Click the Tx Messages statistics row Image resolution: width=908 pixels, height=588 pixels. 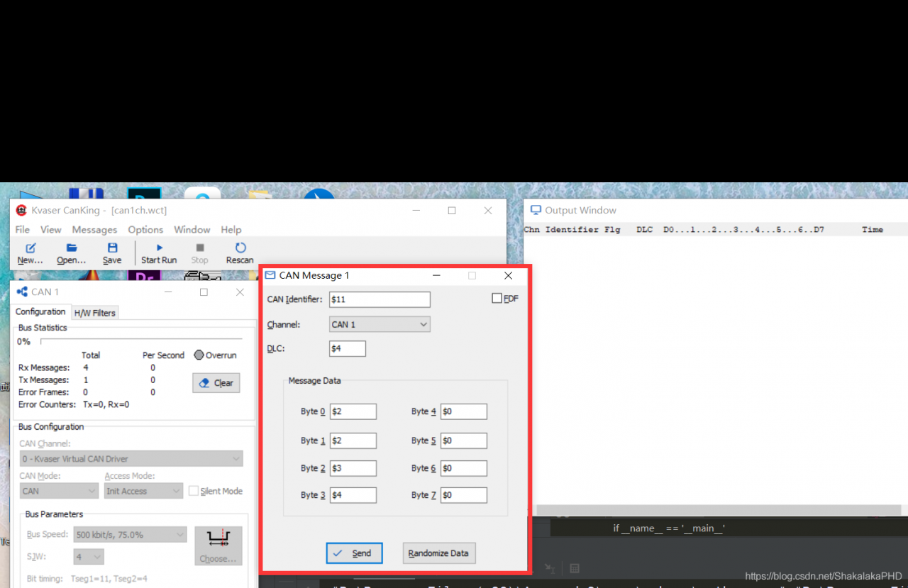pos(89,380)
